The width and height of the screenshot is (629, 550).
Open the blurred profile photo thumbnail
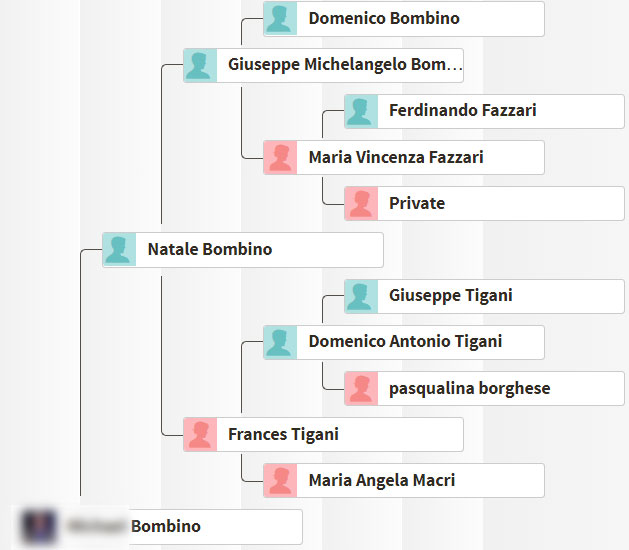tap(39, 527)
